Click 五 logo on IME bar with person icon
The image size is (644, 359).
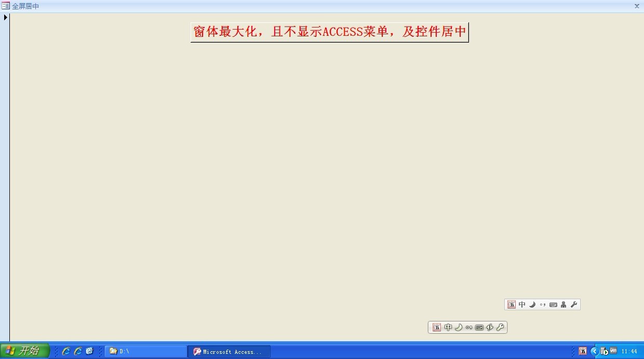[512, 304]
